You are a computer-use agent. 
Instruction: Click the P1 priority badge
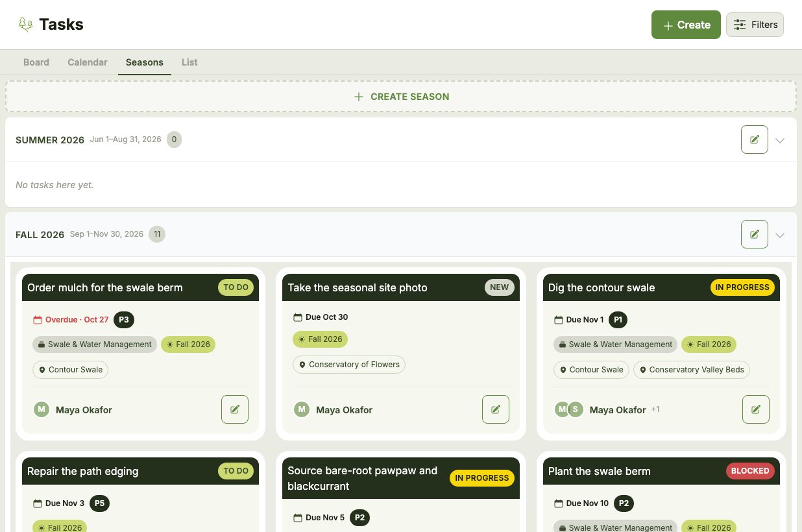[618, 320]
